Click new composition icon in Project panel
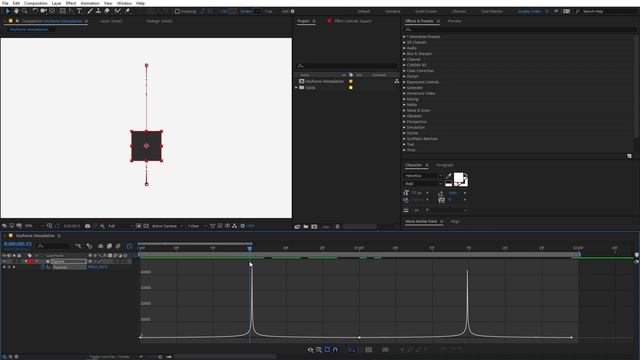640x360 pixels. pyautogui.click(x=314, y=227)
